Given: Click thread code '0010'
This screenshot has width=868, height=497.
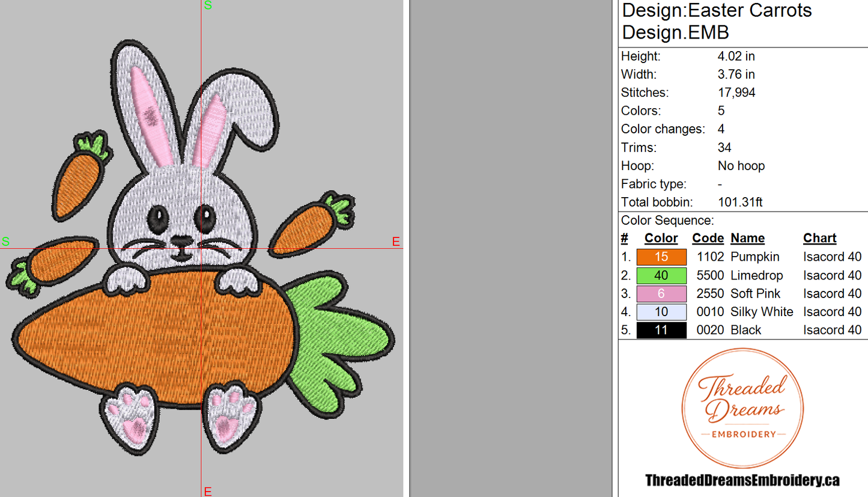Looking at the screenshot, I should click(x=711, y=312).
